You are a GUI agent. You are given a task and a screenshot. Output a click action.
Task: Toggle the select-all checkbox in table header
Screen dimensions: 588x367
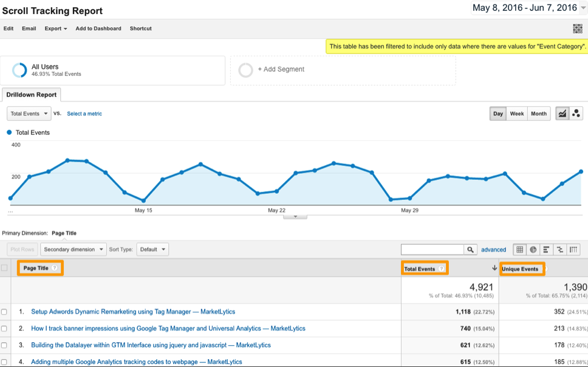[x=5, y=268]
